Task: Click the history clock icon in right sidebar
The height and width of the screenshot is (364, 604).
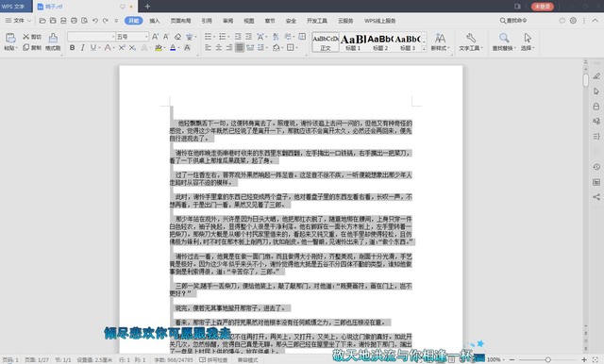Action: point(596,167)
